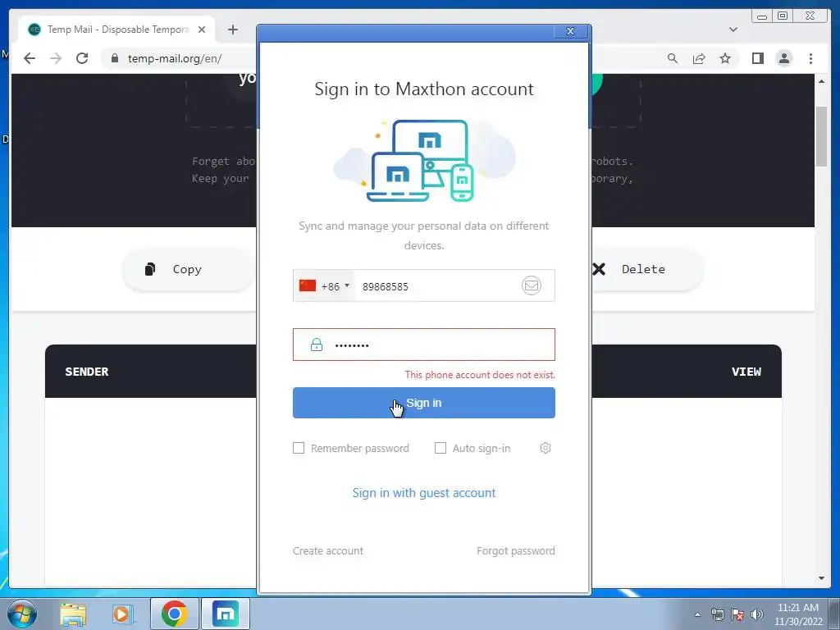This screenshot has width=840, height=630.
Task: Switch to email sign-in via envelope icon
Action: pyautogui.click(x=531, y=285)
